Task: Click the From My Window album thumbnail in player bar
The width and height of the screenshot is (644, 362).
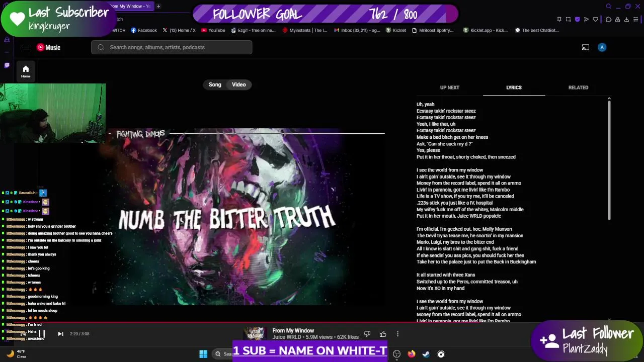Action: coord(255,333)
